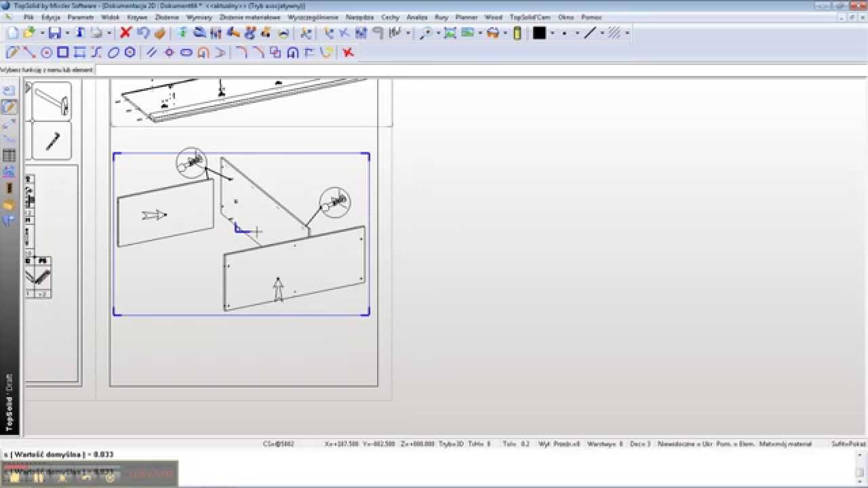
Task: Select the rectangle drawing tool
Action: click(63, 52)
